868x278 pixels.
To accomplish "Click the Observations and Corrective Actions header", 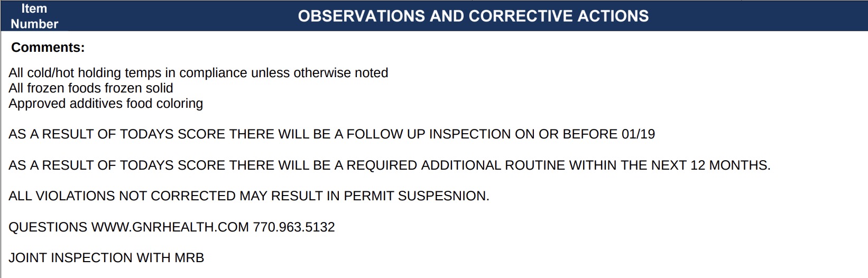I will 473,16.
